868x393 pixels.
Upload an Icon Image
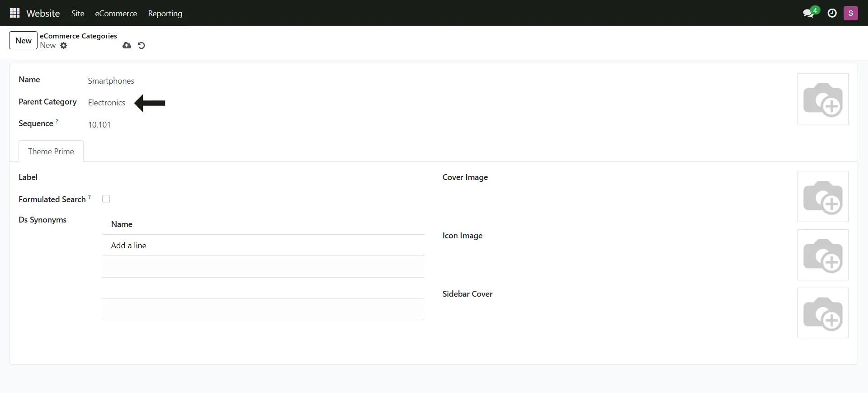822,255
